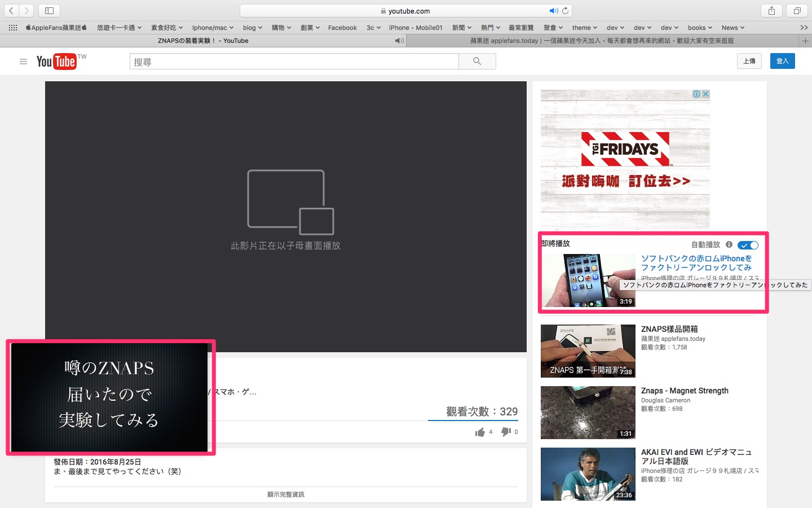Mute the ZNAPS YouTube tab via its speaker icon
812x508 pixels.
point(399,41)
